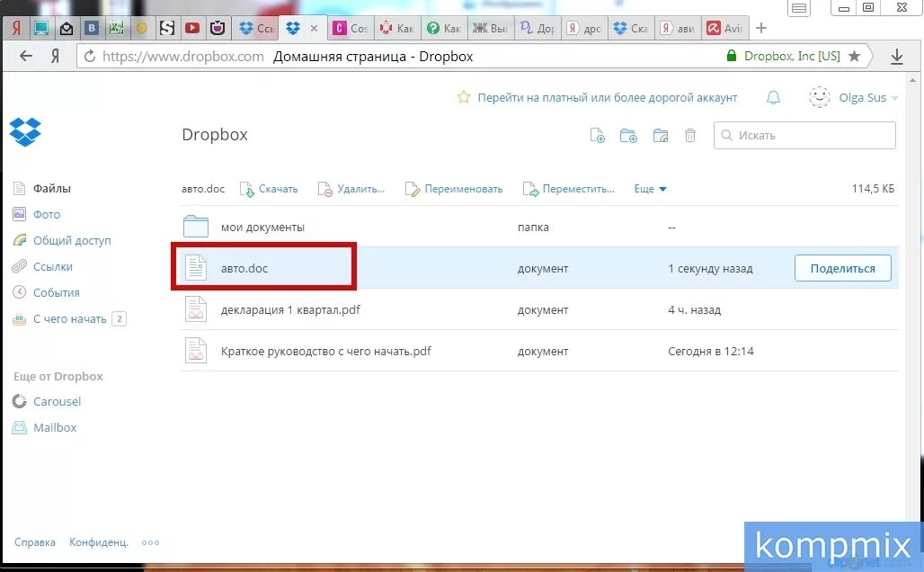Open the more options dots in footer
924x572 pixels.
[x=150, y=542]
